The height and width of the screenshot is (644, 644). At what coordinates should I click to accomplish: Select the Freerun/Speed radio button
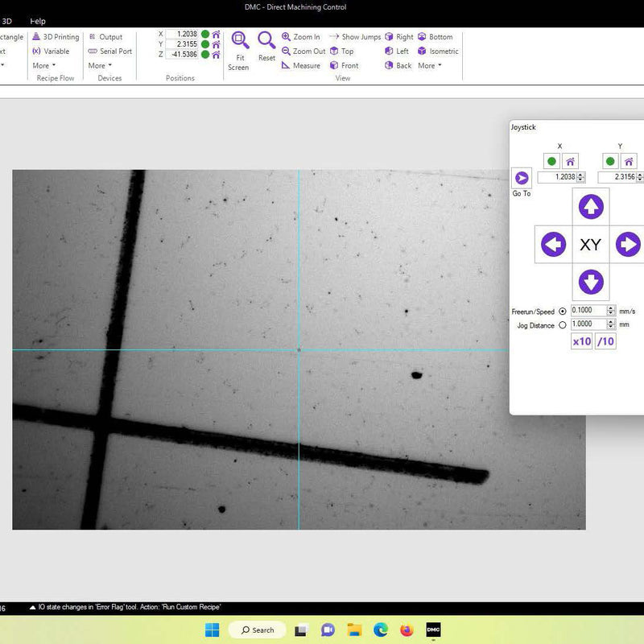click(563, 312)
